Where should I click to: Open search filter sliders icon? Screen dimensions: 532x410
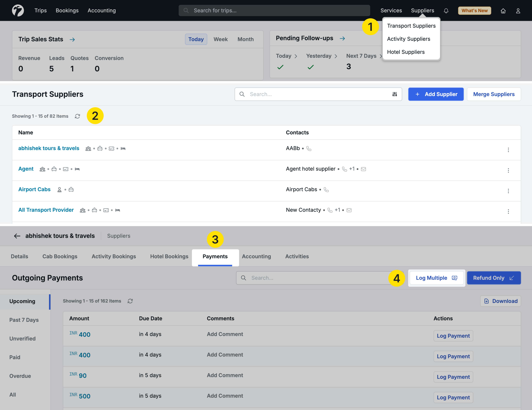coord(394,94)
